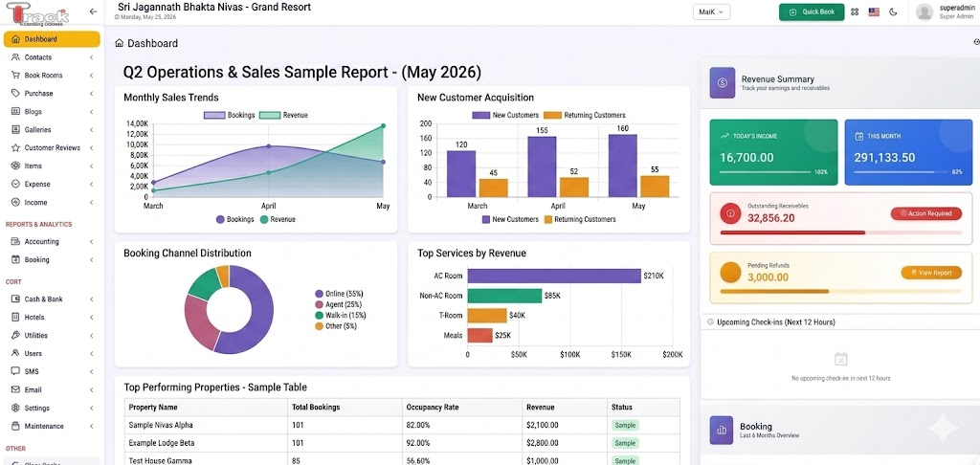Toggle dark mode moon icon
This screenshot has height=465, width=980.
click(x=893, y=11)
